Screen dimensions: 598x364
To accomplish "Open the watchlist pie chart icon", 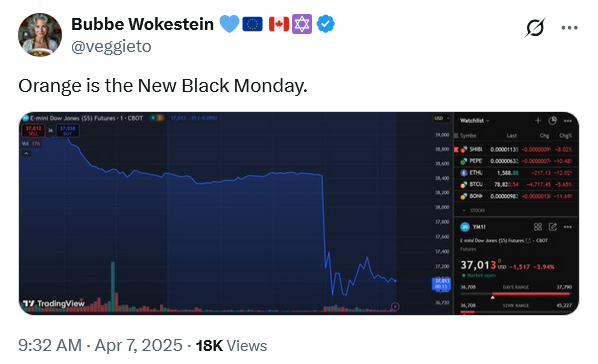I will click(552, 121).
